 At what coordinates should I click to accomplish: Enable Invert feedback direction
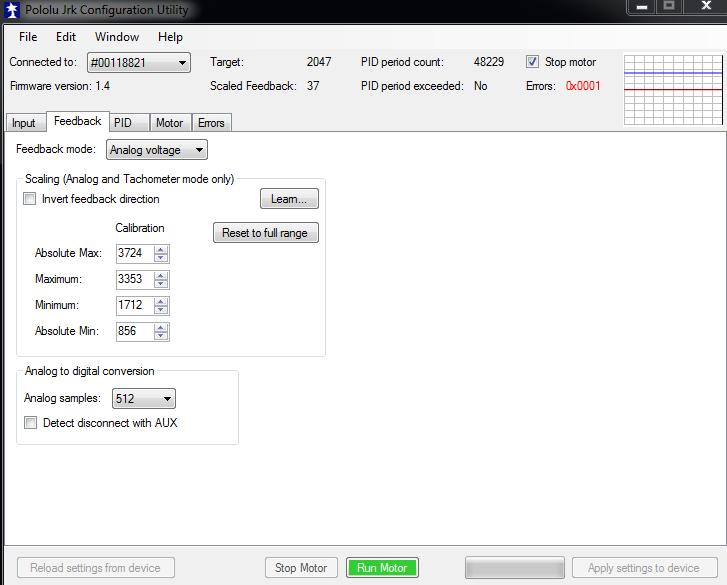click(x=30, y=199)
